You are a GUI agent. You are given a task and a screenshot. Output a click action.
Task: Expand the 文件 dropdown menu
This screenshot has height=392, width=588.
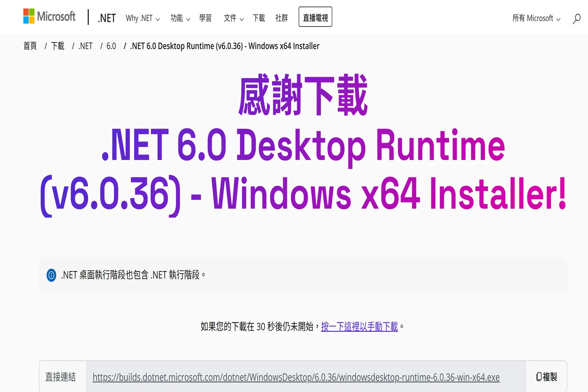[234, 18]
